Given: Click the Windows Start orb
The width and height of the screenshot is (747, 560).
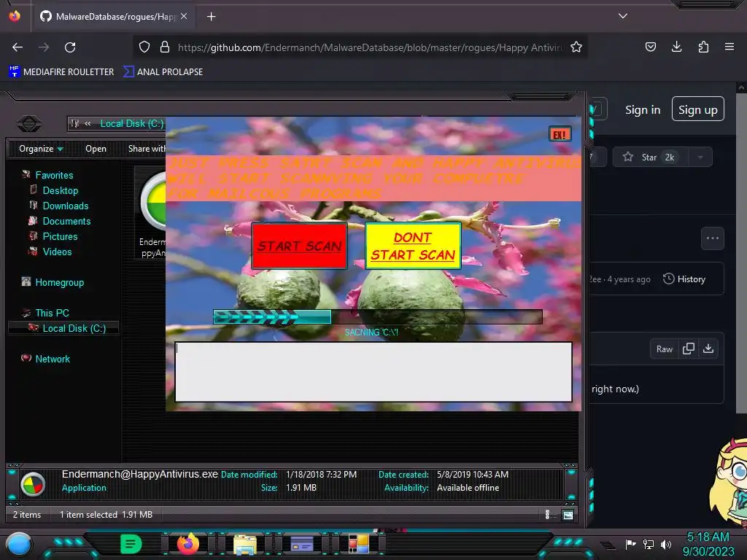Looking at the screenshot, I should (x=19, y=545).
